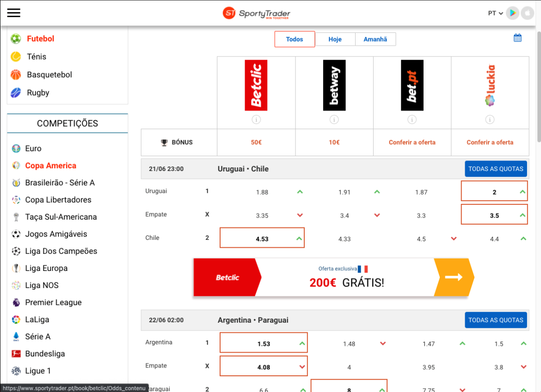Click luckia Conferir a oferta

(x=490, y=142)
